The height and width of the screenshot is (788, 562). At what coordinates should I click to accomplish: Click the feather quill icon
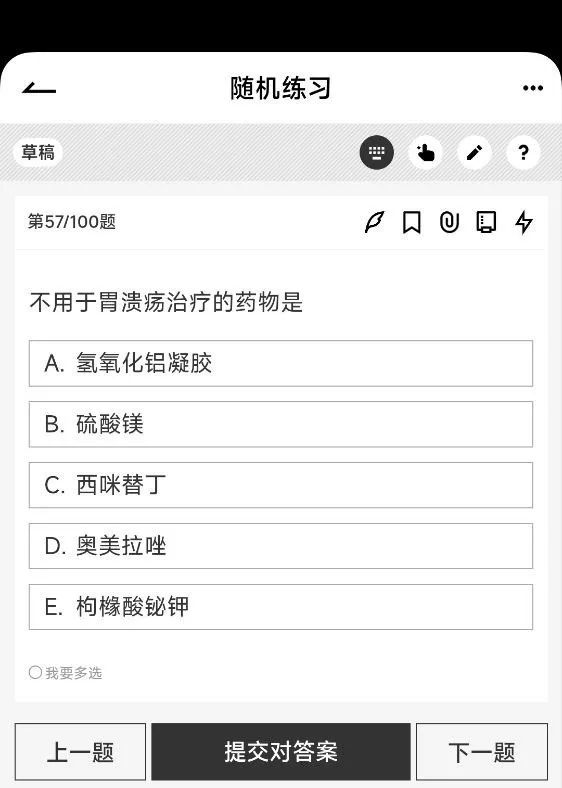point(374,222)
